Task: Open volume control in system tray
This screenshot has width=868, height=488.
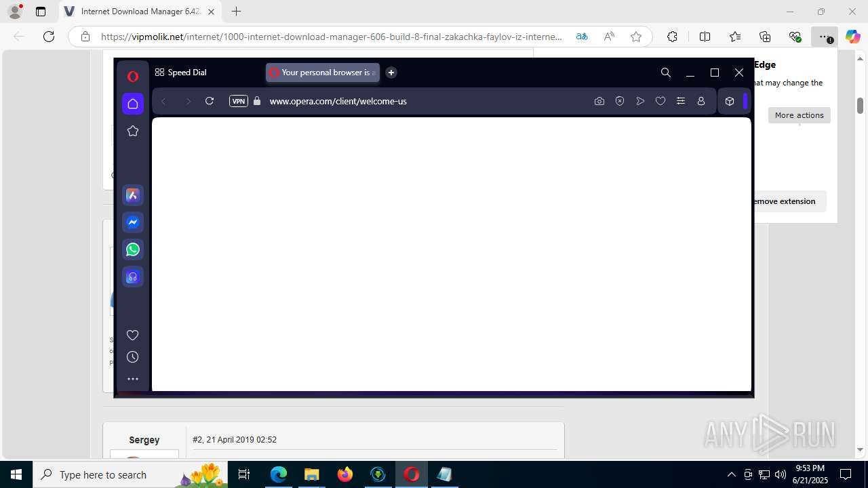Action: (x=781, y=474)
